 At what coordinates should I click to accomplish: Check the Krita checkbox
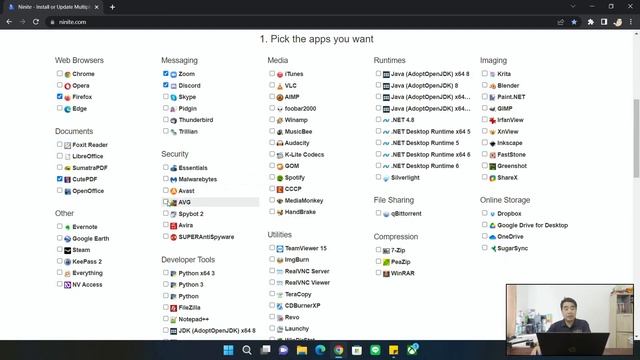coord(484,73)
